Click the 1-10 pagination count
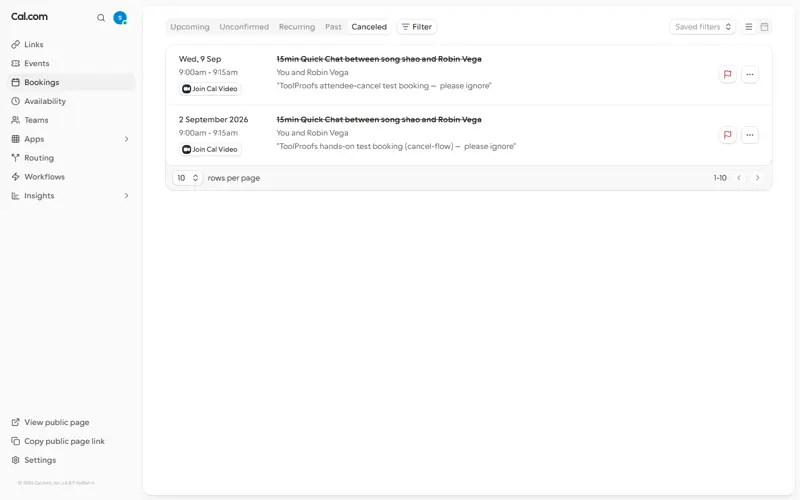This screenshot has width=800, height=500. [x=720, y=178]
